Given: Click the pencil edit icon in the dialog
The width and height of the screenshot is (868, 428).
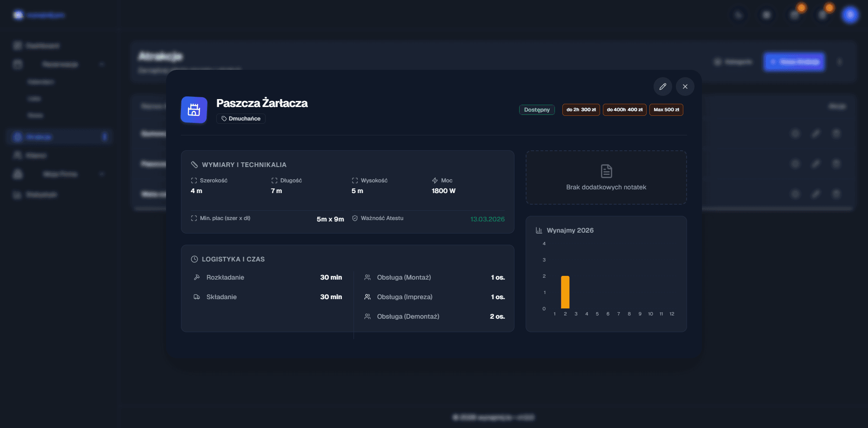Looking at the screenshot, I should point(662,87).
